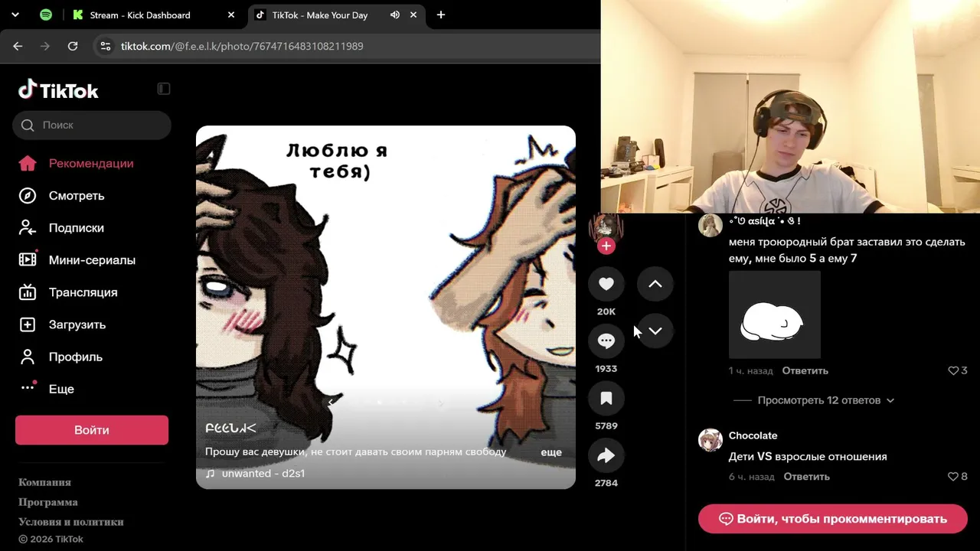Screen dimensions: 980x551
Task: Share the post using arrow icon
Action: click(x=606, y=455)
